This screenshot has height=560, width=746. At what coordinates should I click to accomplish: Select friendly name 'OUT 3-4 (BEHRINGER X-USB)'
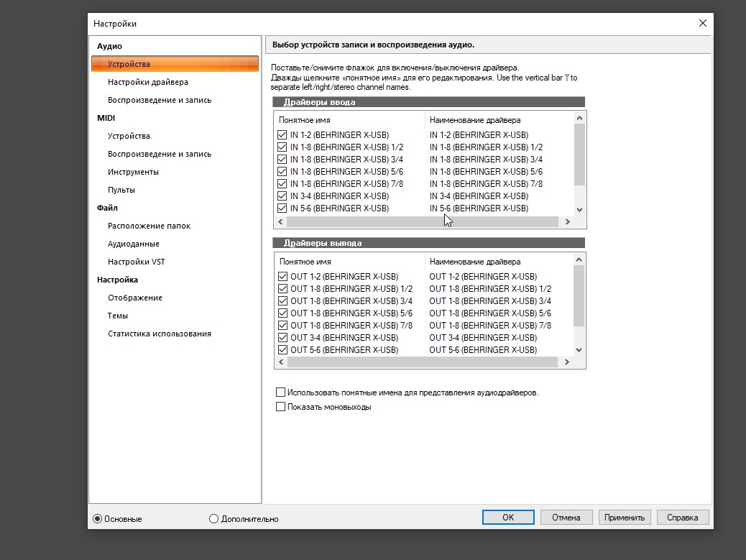click(344, 337)
